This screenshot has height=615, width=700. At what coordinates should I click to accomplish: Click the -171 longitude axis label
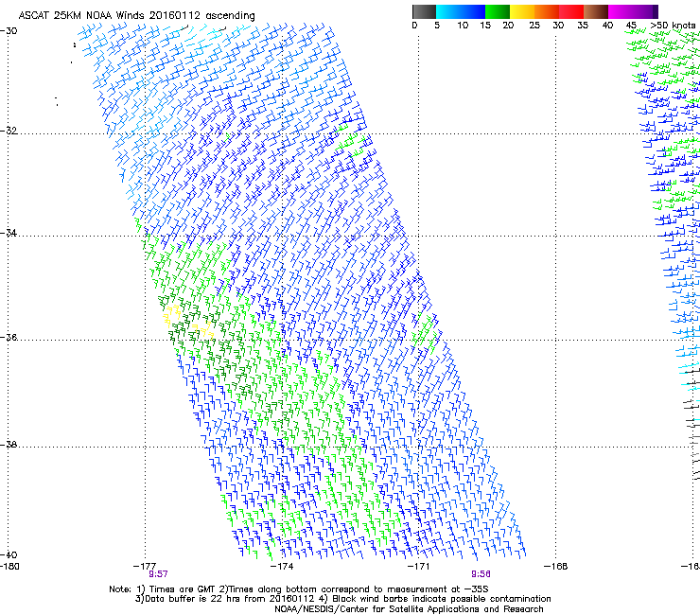pyautogui.click(x=419, y=567)
